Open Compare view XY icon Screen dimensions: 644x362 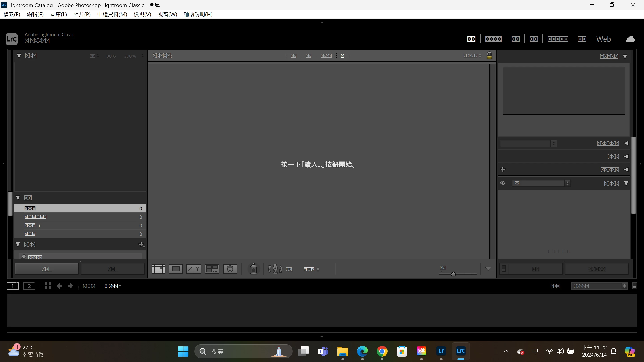point(193,269)
